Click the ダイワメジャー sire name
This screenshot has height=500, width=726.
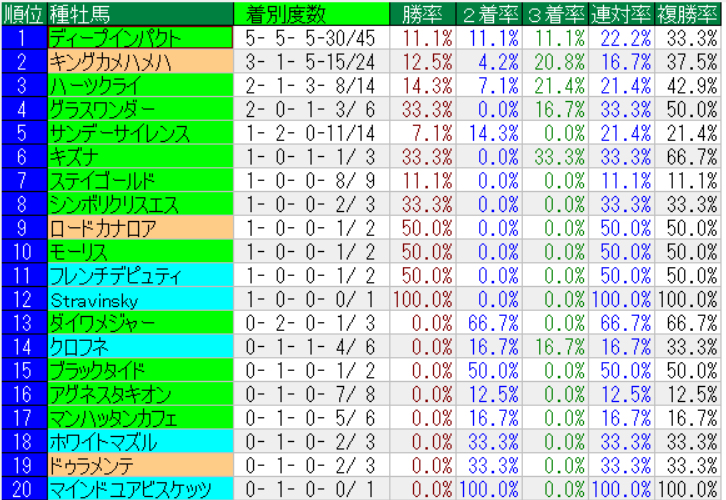click(x=139, y=323)
